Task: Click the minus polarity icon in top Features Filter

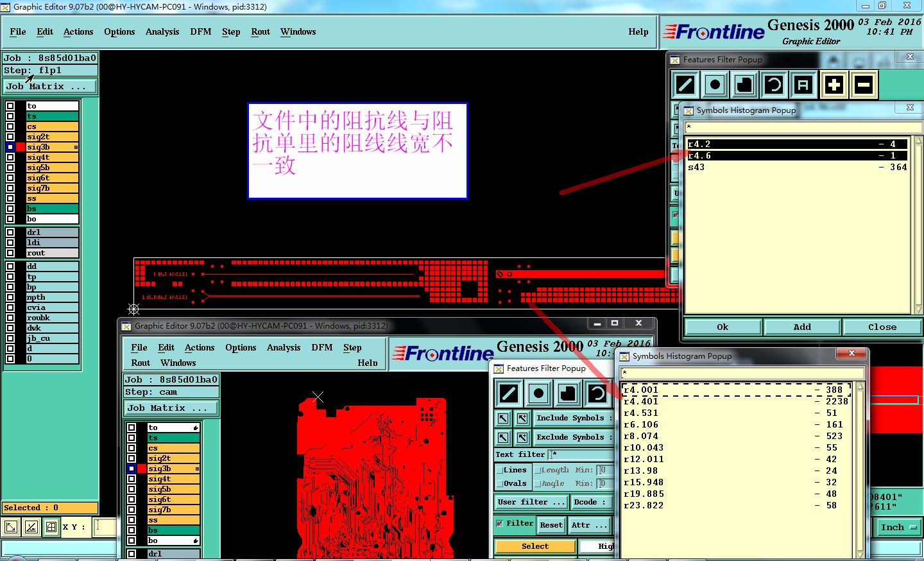Action: pos(864,85)
